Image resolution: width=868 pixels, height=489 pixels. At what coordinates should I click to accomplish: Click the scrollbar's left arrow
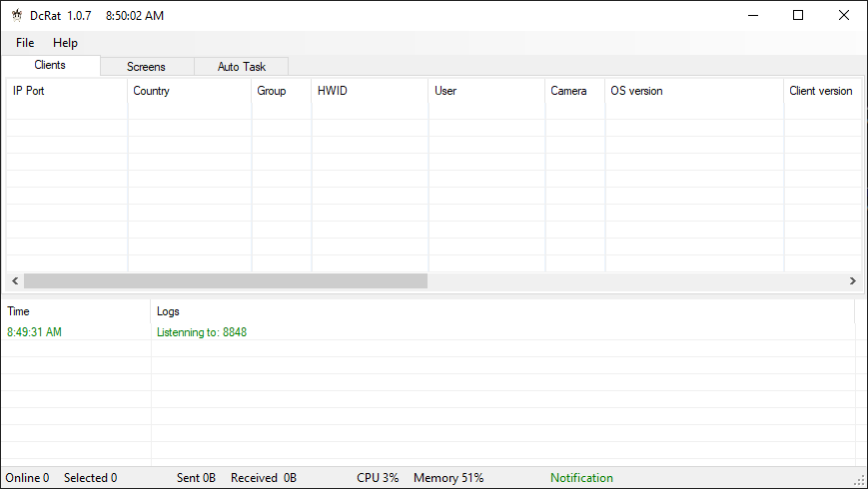[x=14, y=281]
